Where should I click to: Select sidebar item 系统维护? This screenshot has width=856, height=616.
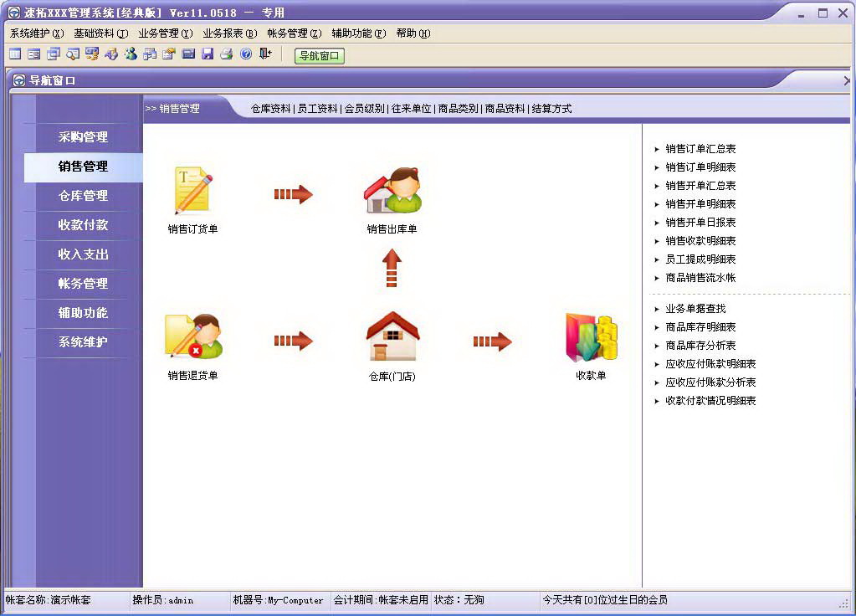click(x=83, y=341)
